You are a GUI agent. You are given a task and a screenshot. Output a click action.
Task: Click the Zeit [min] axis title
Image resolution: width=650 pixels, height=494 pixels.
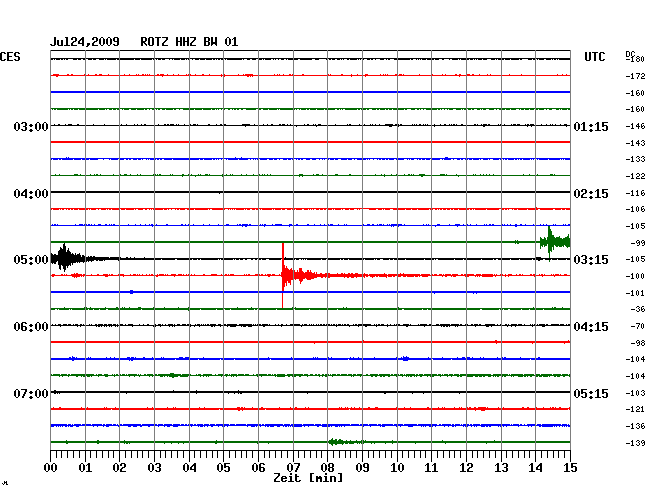click(308, 478)
